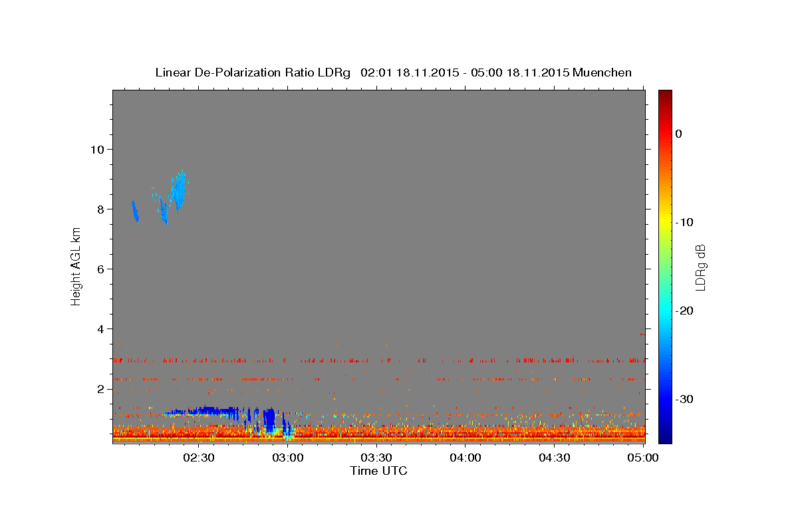798x532 pixels.
Task: Click the cyan region of the colorbar
Action: (665, 311)
